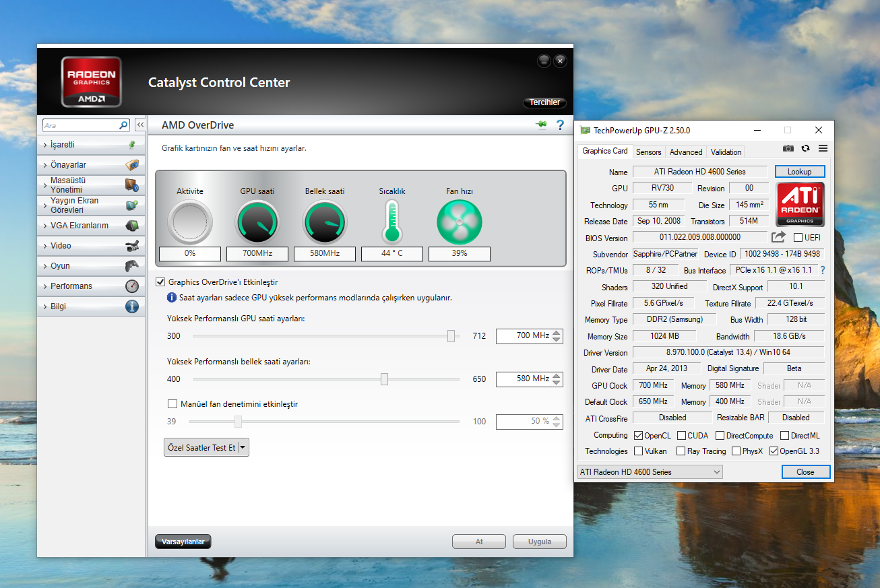The image size is (880, 588).
Task: Increase the 580 MHz memory clock stepper
Action: click(556, 376)
